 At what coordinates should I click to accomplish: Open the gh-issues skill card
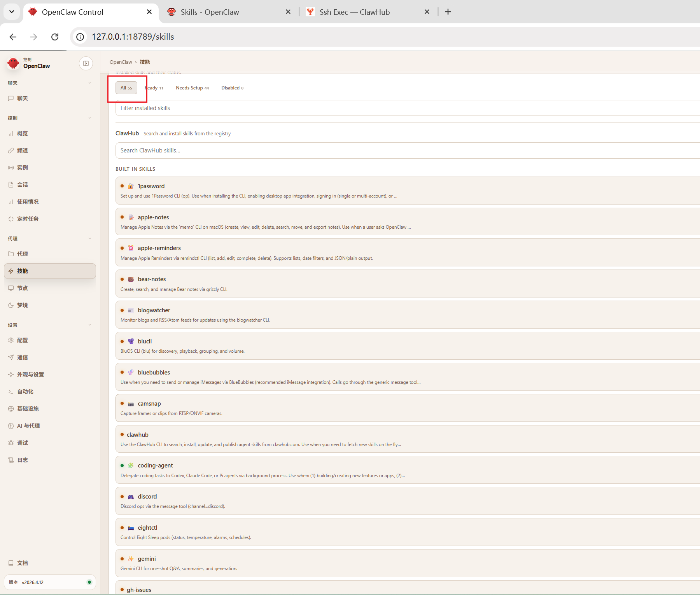coord(408,588)
